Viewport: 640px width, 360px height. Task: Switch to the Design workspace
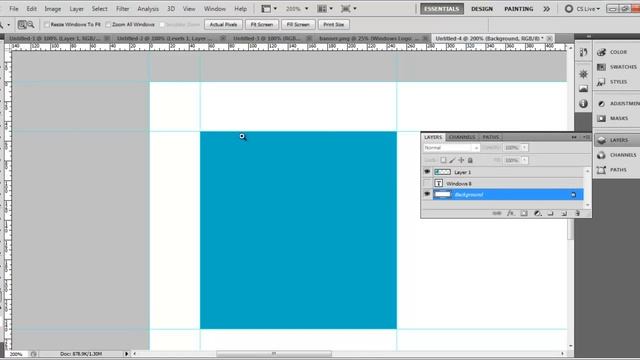(x=482, y=9)
